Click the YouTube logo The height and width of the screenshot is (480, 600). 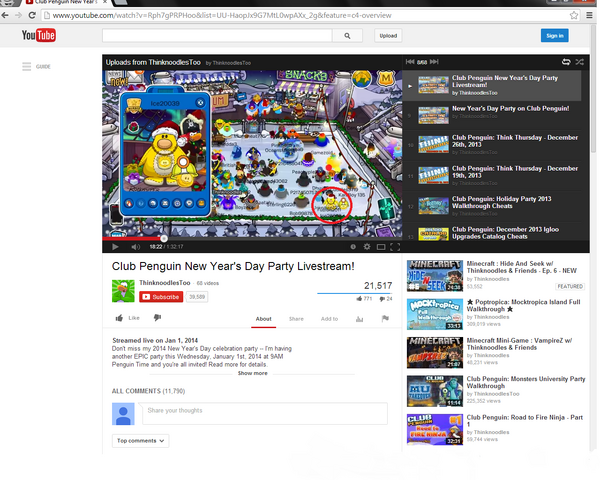[39, 36]
